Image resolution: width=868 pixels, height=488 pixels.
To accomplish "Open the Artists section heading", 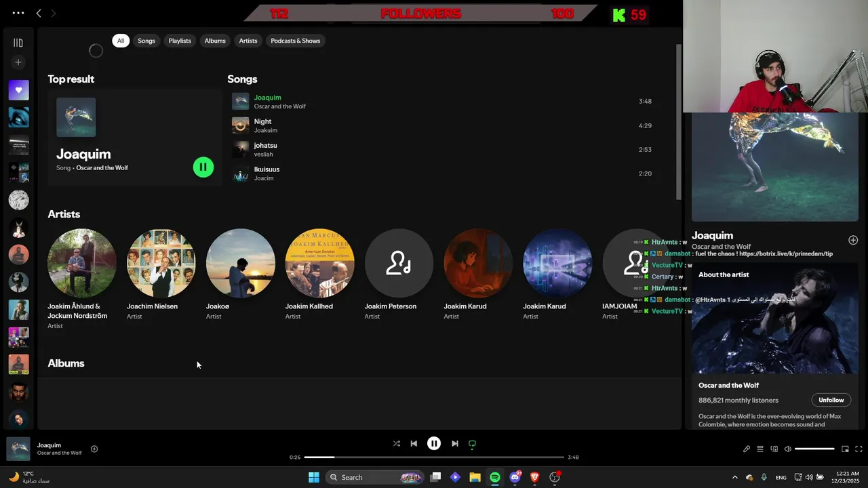I will coord(64,214).
